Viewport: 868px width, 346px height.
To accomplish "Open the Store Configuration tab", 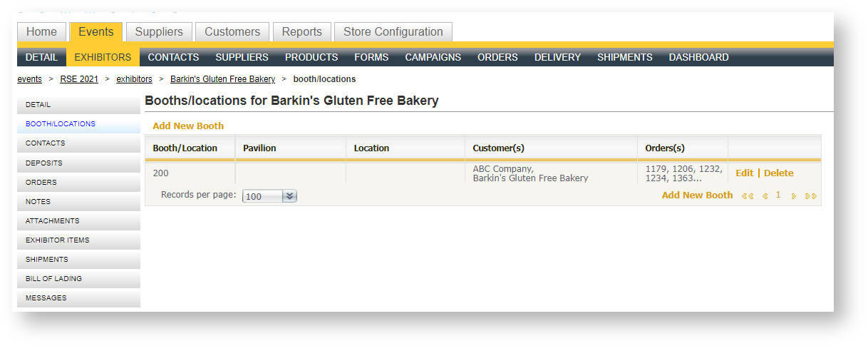I will [x=393, y=32].
